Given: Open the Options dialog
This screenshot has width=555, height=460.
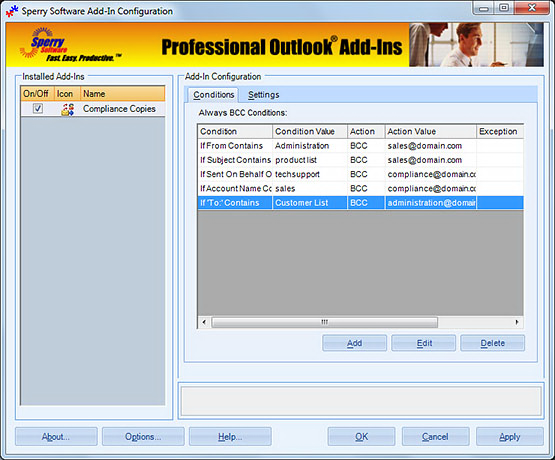Looking at the screenshot, I should tap(143, 437).
